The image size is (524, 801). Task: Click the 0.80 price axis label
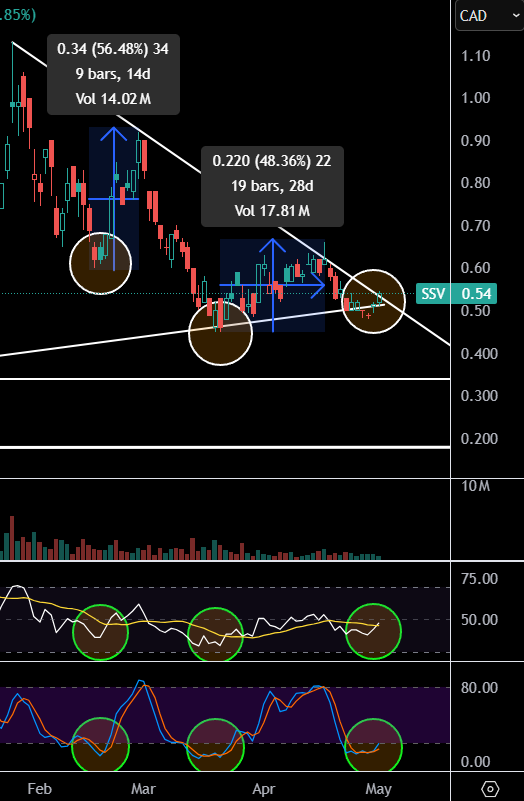pos(475,183)
